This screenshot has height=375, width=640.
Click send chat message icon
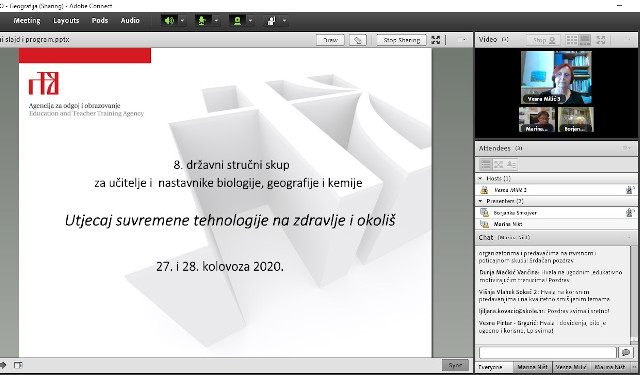click(x=625, y=352)
